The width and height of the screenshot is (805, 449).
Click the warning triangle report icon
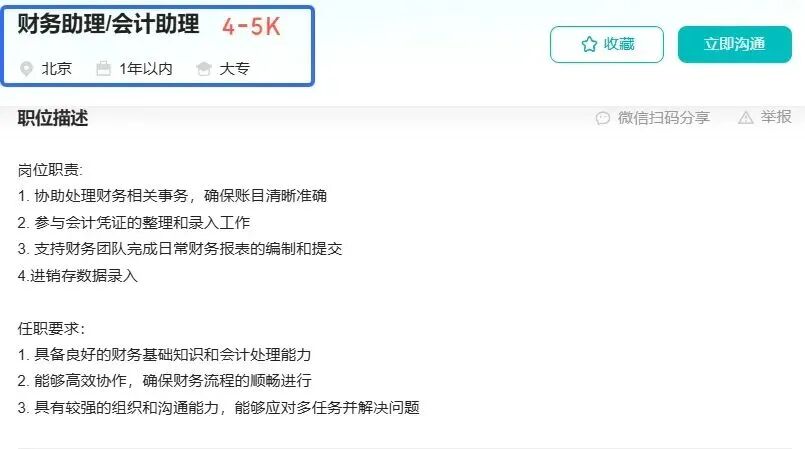click(745, 118)
